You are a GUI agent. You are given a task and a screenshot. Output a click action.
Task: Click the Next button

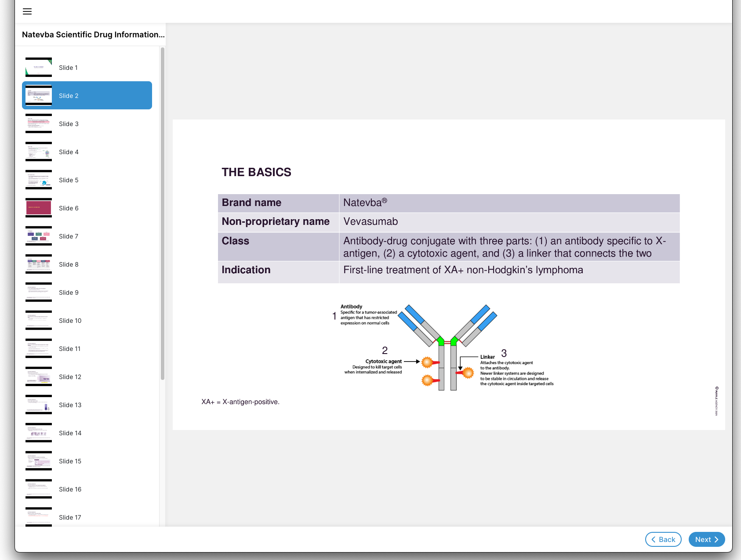click(x=706, y=539)
